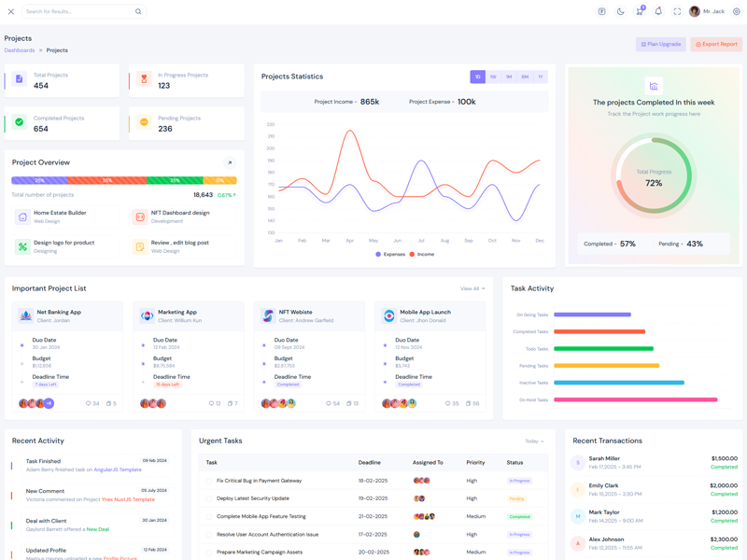Open the settings gear icon
This screenshot has height=560, width=747.
737,12
